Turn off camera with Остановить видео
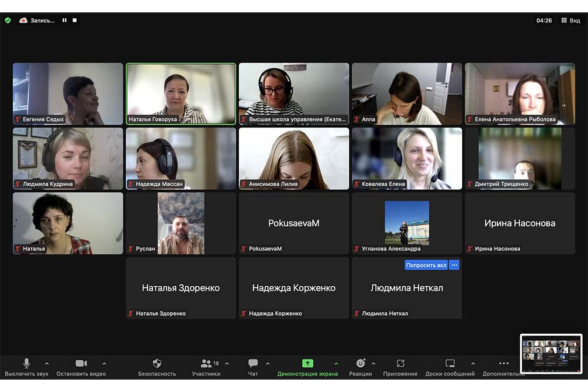Viewport: 588px width, 392px height. point(81,364)
